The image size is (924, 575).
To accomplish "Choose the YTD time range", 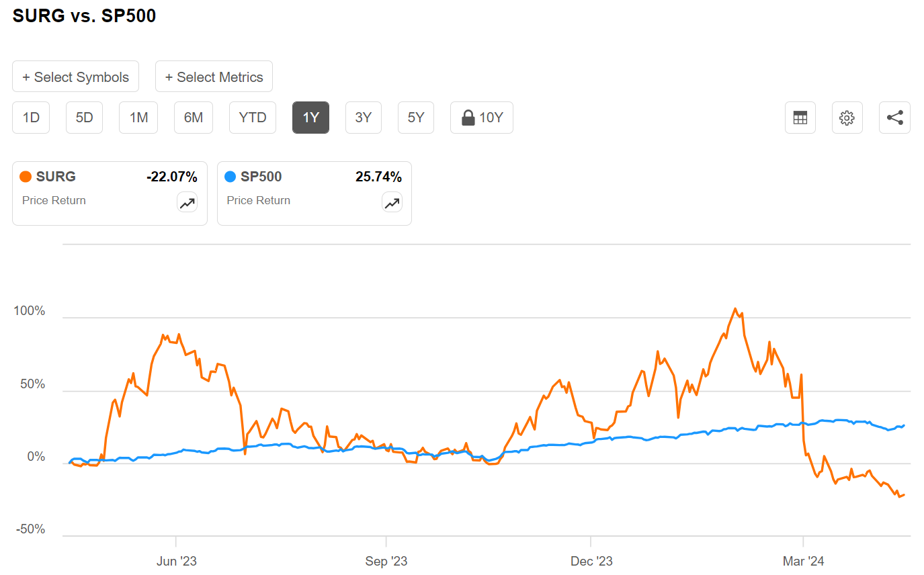I will coord(253,118).
